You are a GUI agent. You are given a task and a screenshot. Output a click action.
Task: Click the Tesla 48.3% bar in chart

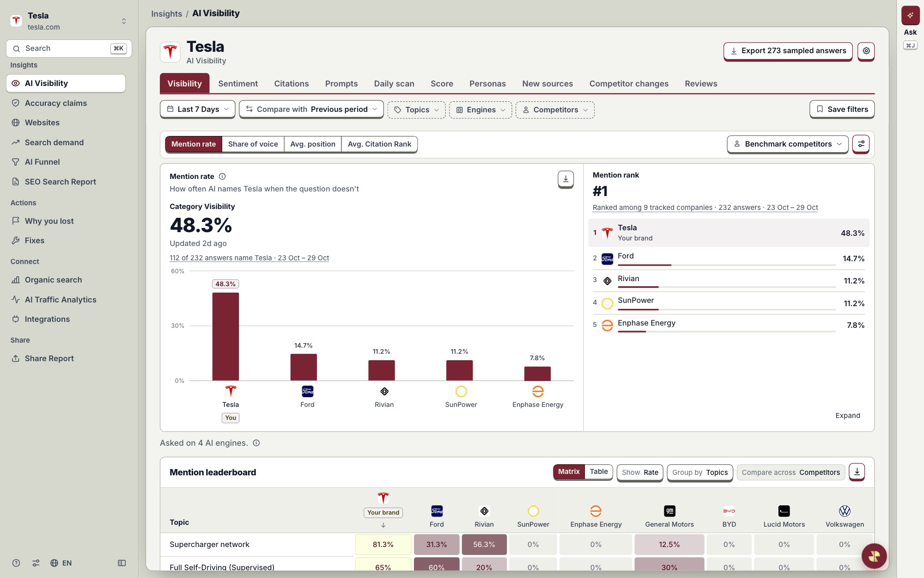coord(225,337)
